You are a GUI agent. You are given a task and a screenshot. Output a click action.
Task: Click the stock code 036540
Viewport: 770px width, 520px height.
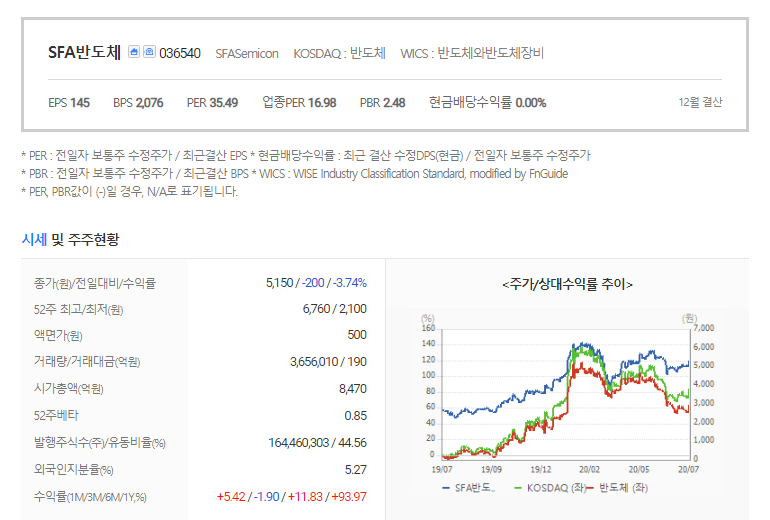pos(180,53)
